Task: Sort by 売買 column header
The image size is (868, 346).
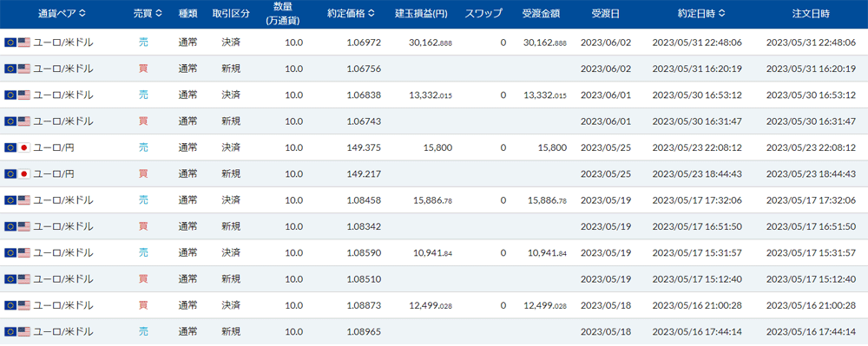Action: click(148, 14)
